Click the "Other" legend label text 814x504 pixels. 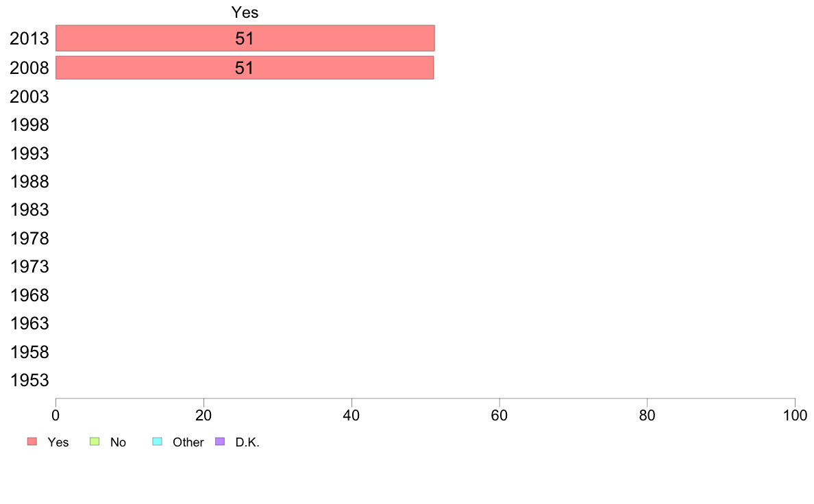pyautogui.click(x=188, y=442)
